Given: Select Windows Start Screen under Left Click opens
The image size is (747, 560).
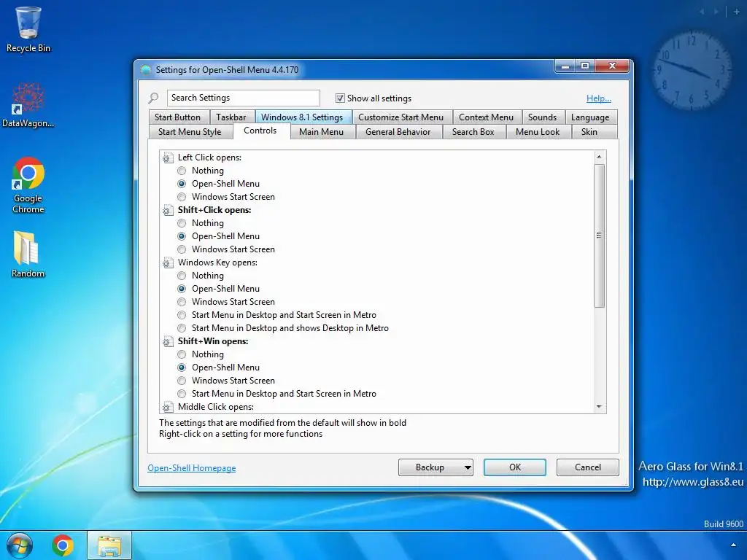Looking at the screenshot, I should (x=182, y=197).
